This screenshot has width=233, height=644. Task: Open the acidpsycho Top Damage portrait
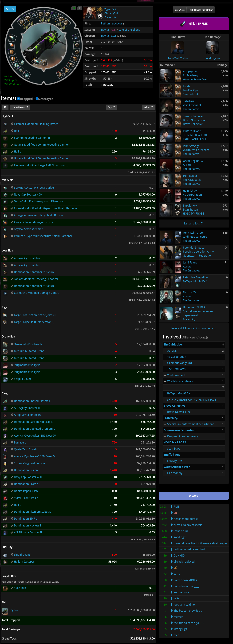tap(213, 48)
